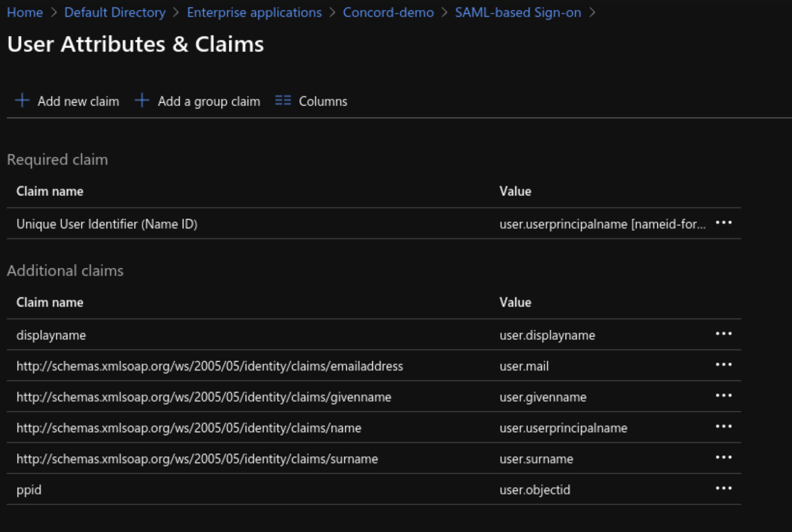Click the user.displayname value
The height and width of the screenshot is (532, 792).
tap(547, 335)
